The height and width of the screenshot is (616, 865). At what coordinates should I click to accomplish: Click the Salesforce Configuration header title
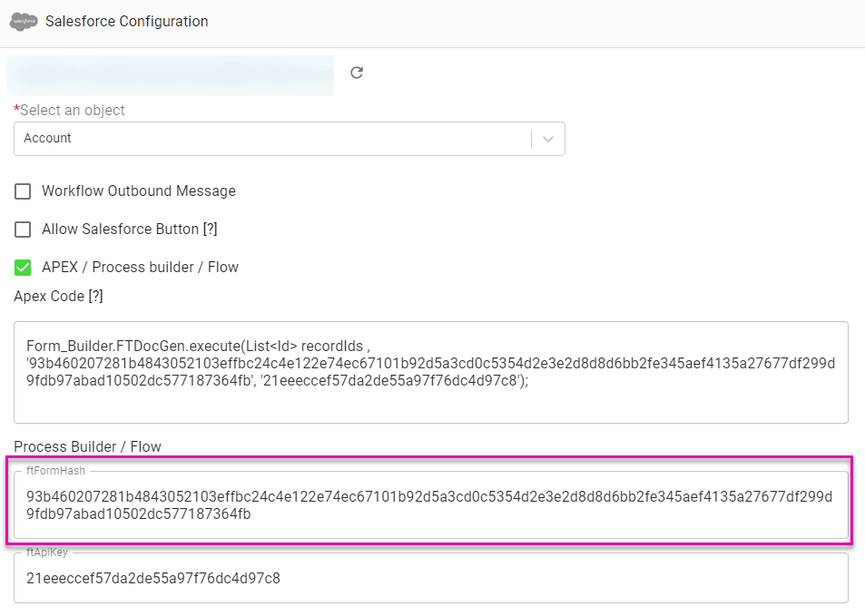(x=125, y=21)
